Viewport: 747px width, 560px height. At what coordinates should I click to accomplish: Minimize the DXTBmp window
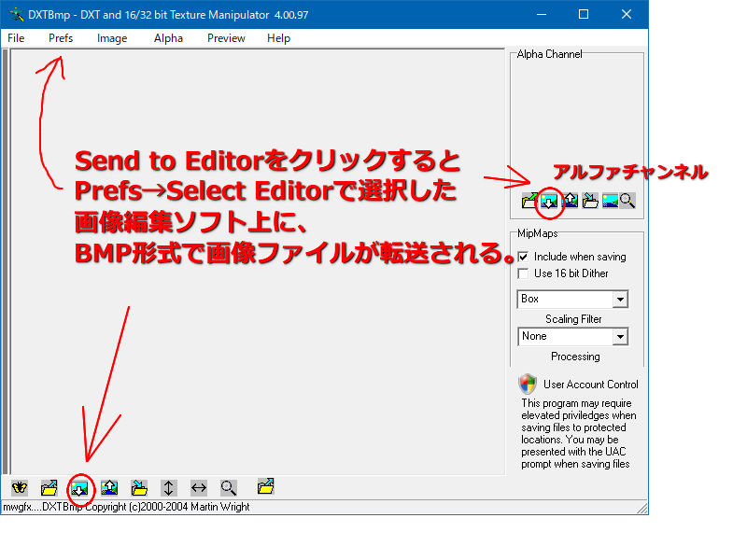pos(542,14)
